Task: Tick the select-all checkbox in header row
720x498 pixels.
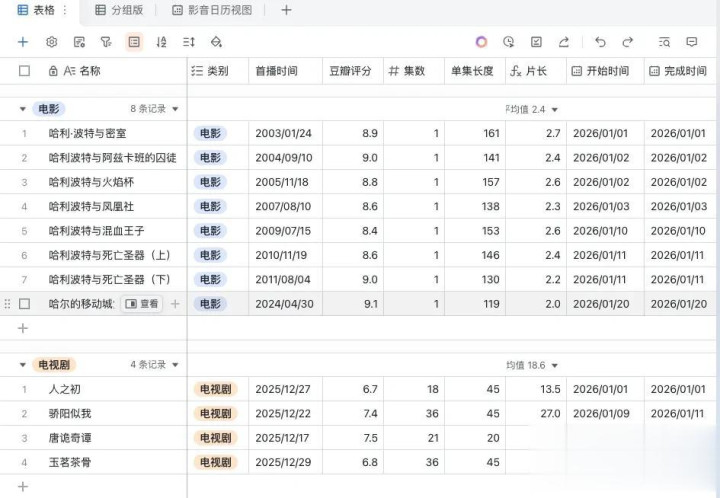Action: coord(25,71)
